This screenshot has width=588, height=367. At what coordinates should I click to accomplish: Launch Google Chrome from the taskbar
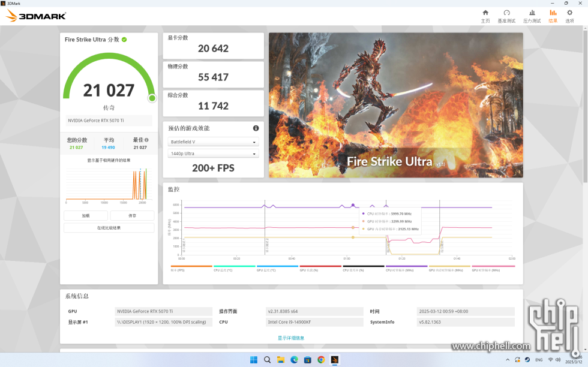[321, 360]
